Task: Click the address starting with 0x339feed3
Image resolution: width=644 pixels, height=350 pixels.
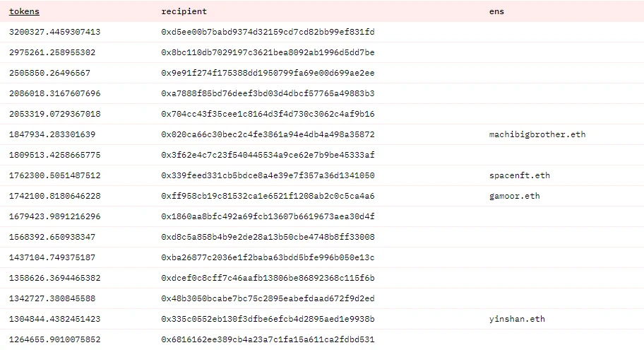Action: click(268, 175)
